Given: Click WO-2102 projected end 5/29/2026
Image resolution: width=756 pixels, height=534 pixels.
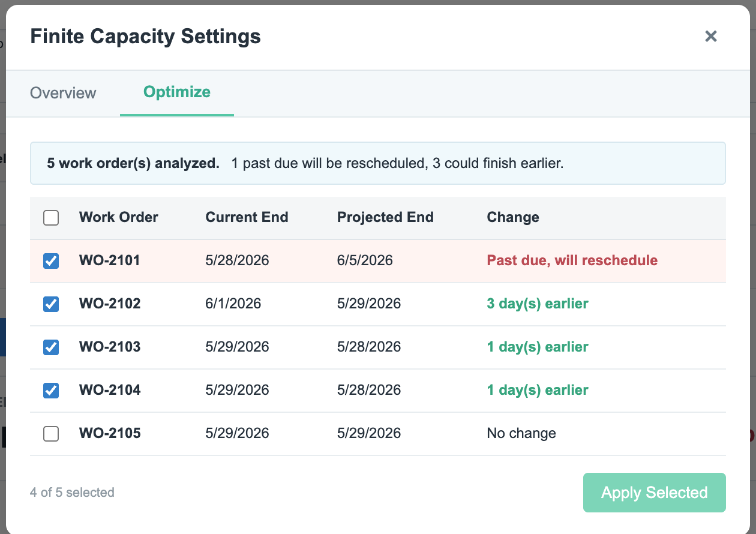Looking at the screenshot, I should click(369, 304).
